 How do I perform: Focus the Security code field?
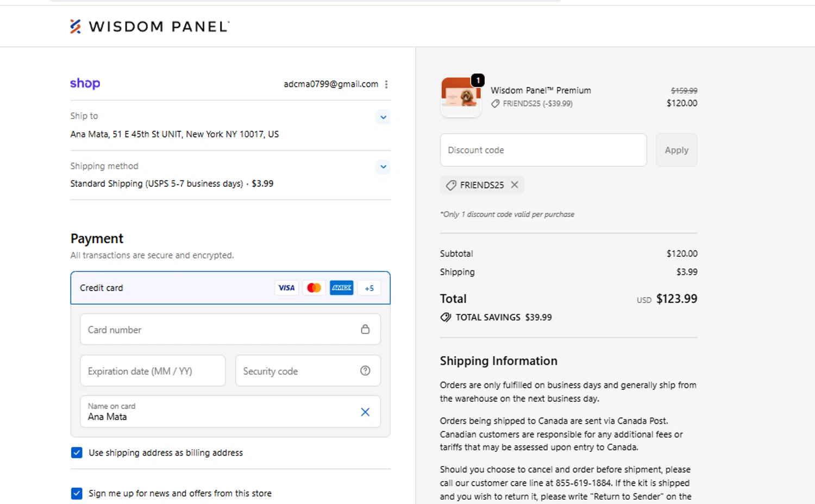click(x=308, y=371)
